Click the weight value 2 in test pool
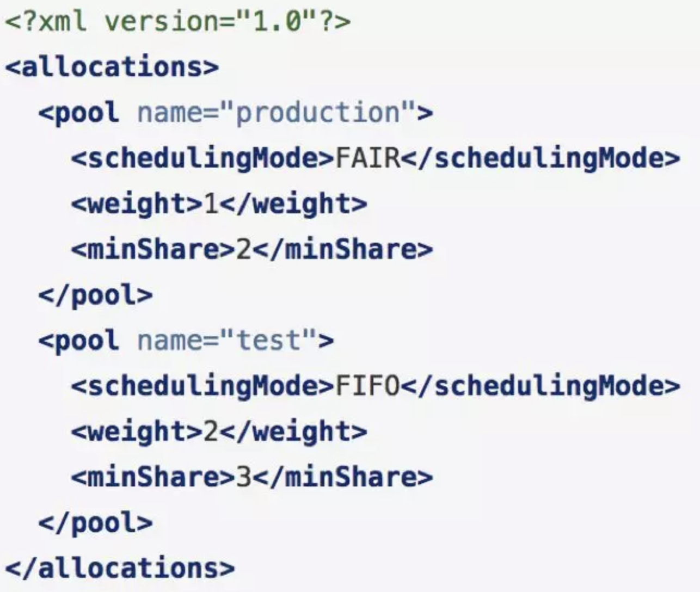 (211, 432)
